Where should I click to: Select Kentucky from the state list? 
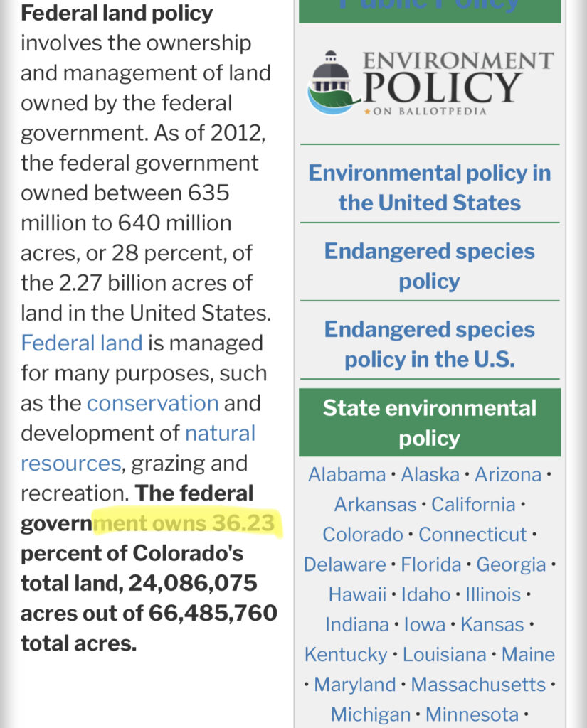pos(347,654)
